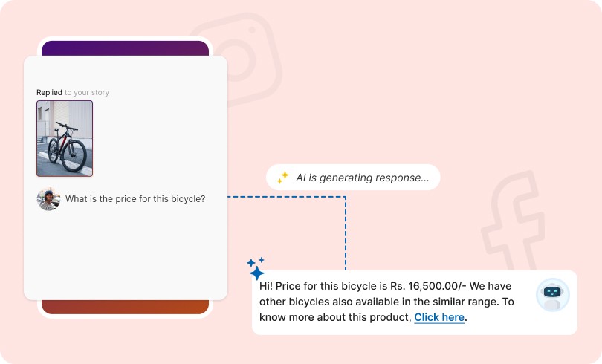Click the blue dashed connector line
This screenshot has width=602, height=364.
pos(346,230)
